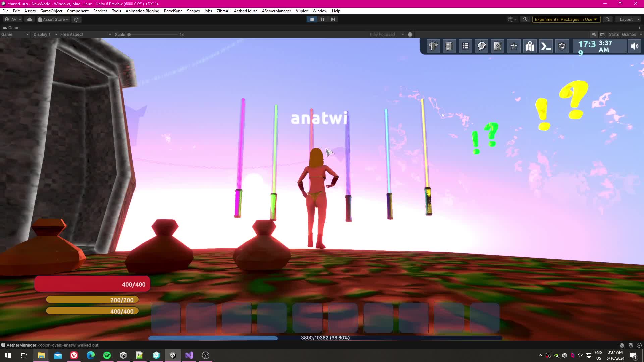Open the armor equipment panel icon
This screenshot has width=644, height=362.
point(433,46)
